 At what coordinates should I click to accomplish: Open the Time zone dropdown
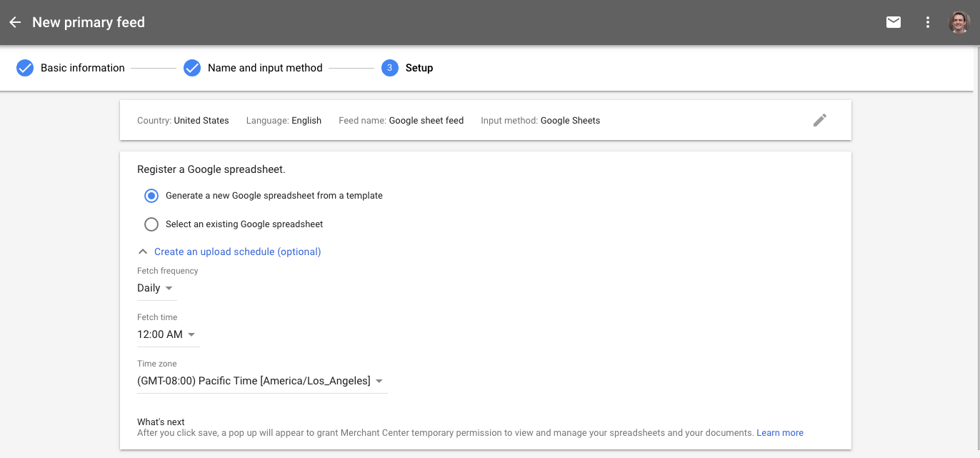(261, 381)
